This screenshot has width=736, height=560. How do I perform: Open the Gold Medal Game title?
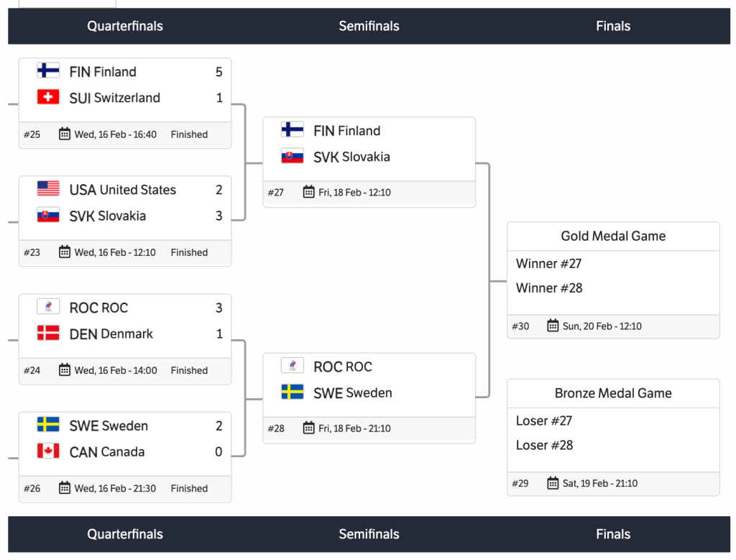(x=613, y=236)
